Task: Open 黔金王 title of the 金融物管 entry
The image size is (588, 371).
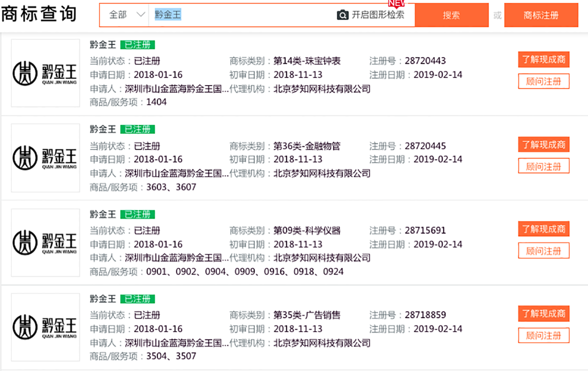Action: pos(103,129)
